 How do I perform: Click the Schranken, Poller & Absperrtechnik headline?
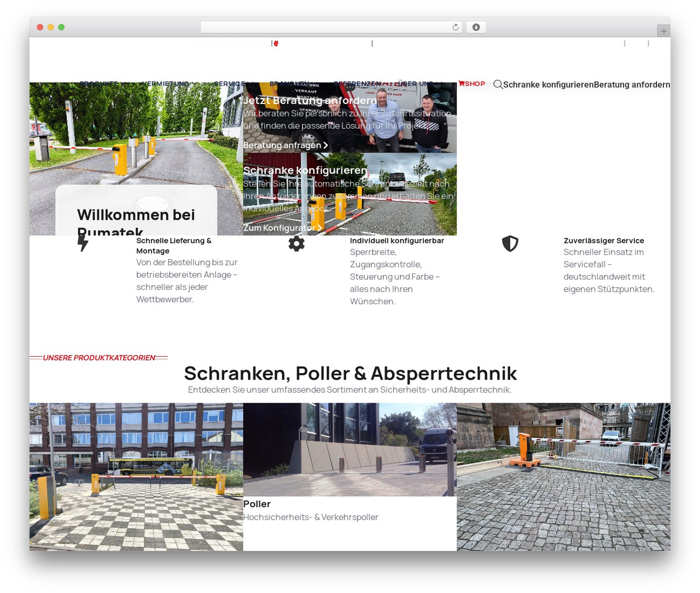pos(350,373)
